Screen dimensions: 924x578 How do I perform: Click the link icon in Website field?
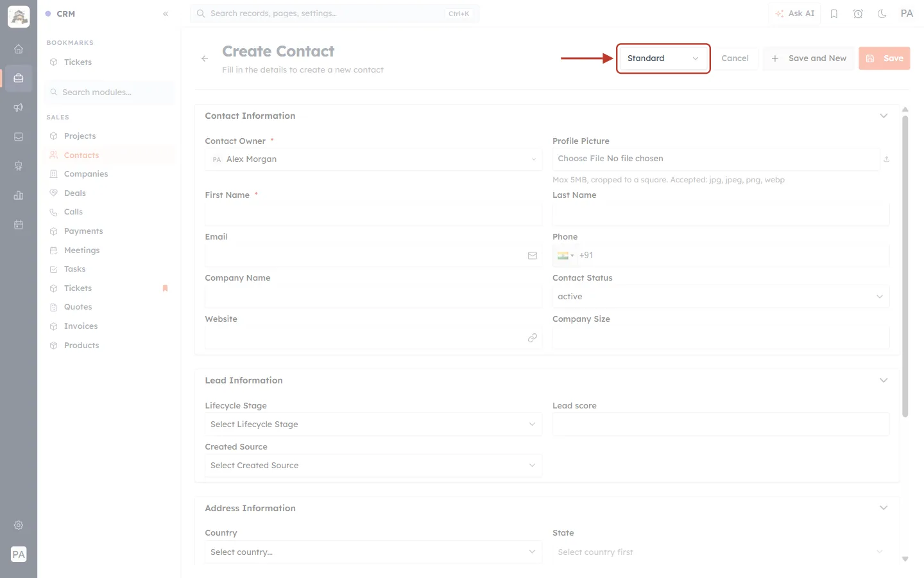click(533, 338)
